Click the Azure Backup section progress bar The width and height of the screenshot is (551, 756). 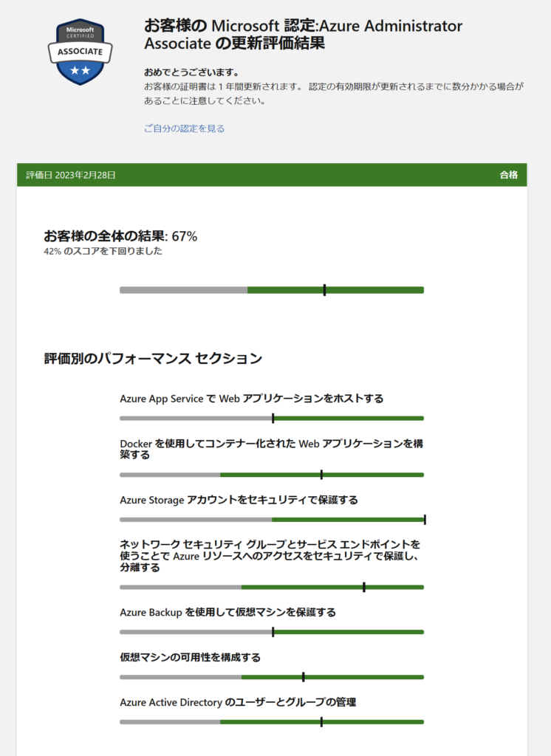coord(272,632)
